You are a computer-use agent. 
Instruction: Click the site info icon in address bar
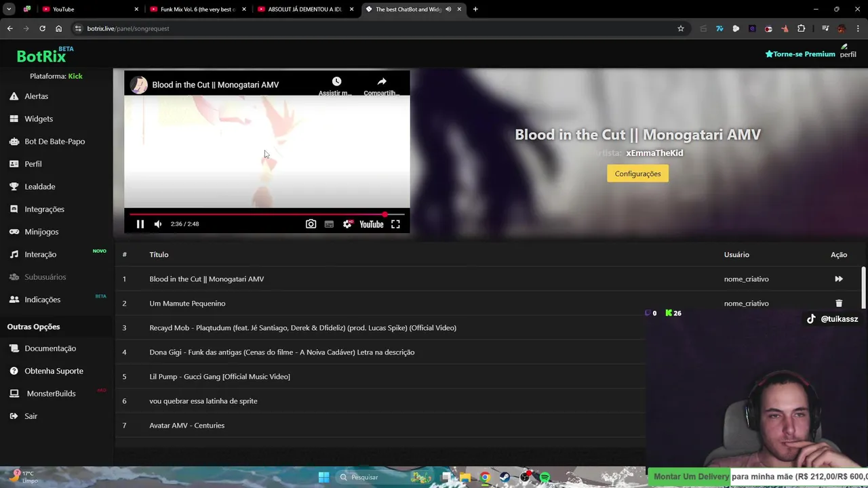[78, 28]
